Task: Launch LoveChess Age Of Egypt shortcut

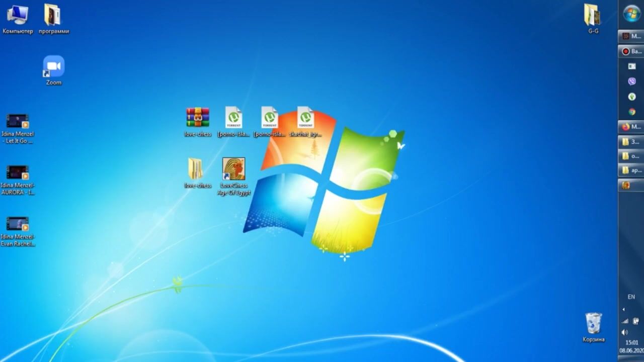Action: (x=233, y=169)
